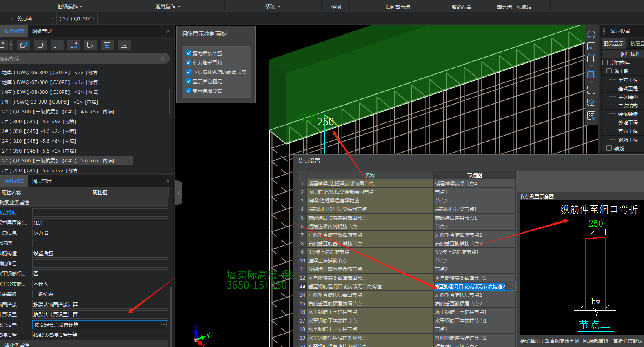Click the display settings list-eye icon
The image size is (644, 347).
tap(591, 116)
